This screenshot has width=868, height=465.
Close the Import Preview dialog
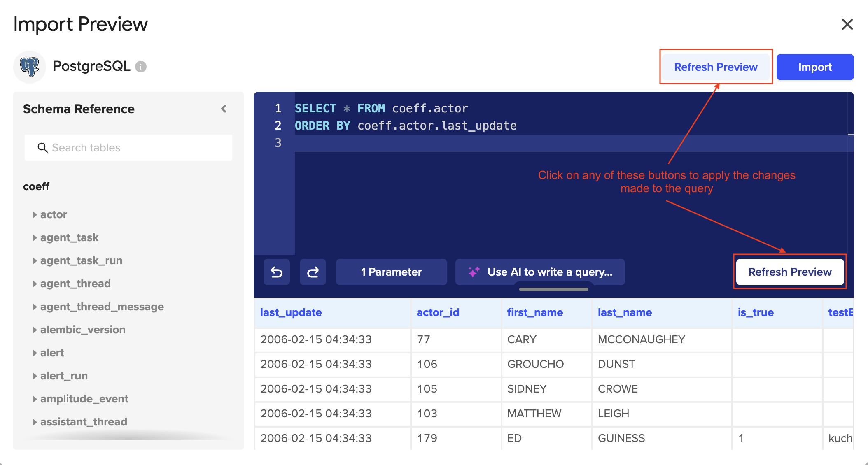[x=847, y=24]
